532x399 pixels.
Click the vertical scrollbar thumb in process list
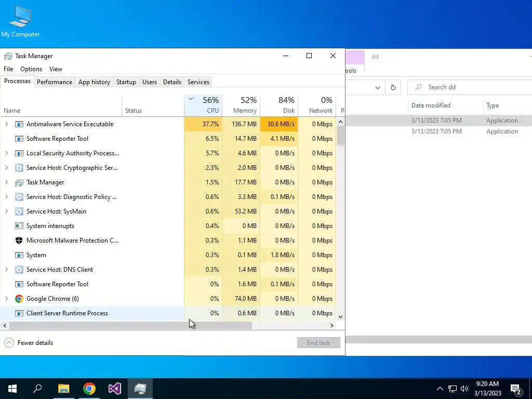(341, 136)
